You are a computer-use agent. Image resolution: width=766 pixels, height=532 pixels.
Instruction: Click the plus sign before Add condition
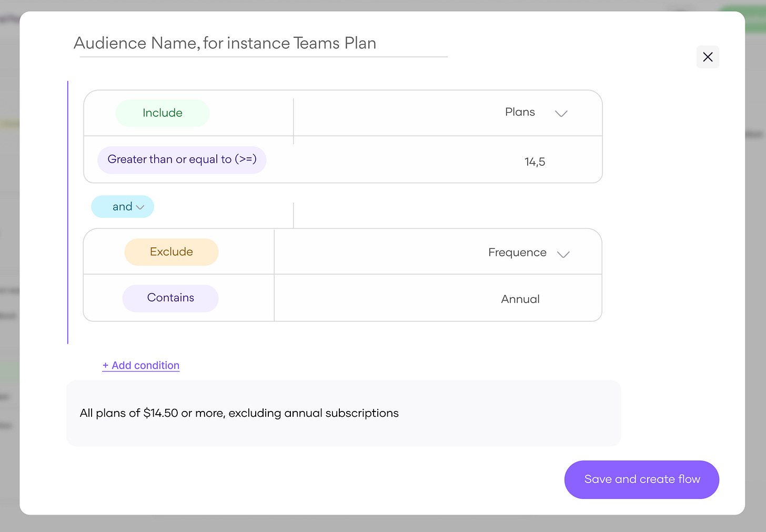tap(105, 365)
